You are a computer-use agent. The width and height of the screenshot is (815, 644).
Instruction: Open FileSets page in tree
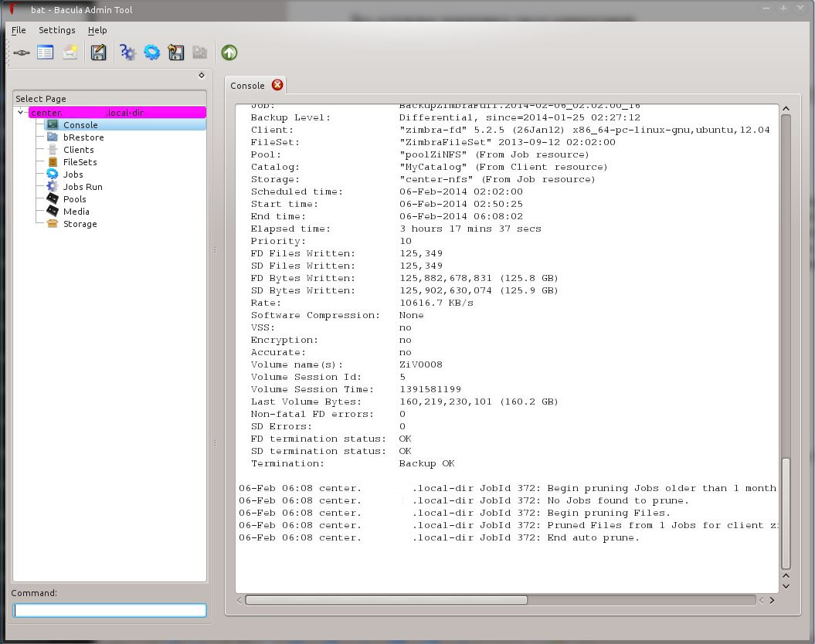coord(80,162)
